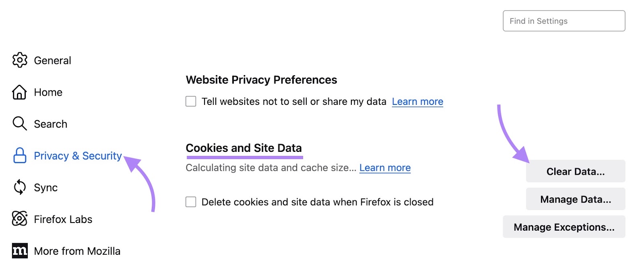This screenshot has height=270, width=644.
Task: Switch to the General settings section
Action: coord(53,60)
